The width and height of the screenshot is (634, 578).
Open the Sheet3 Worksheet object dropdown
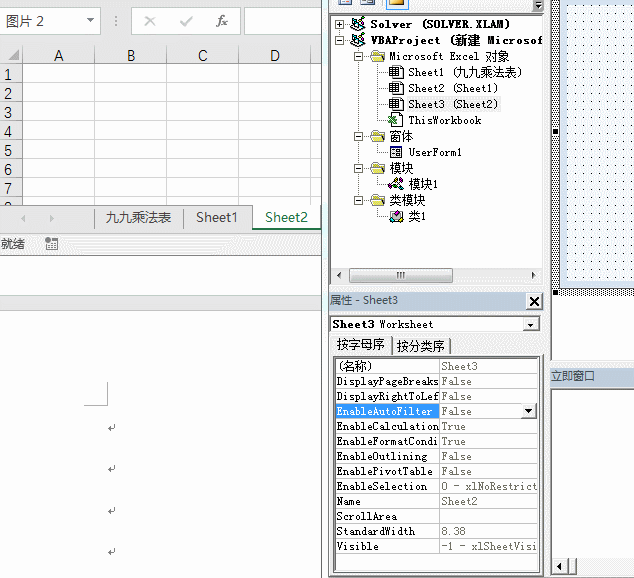coord(531,325)
